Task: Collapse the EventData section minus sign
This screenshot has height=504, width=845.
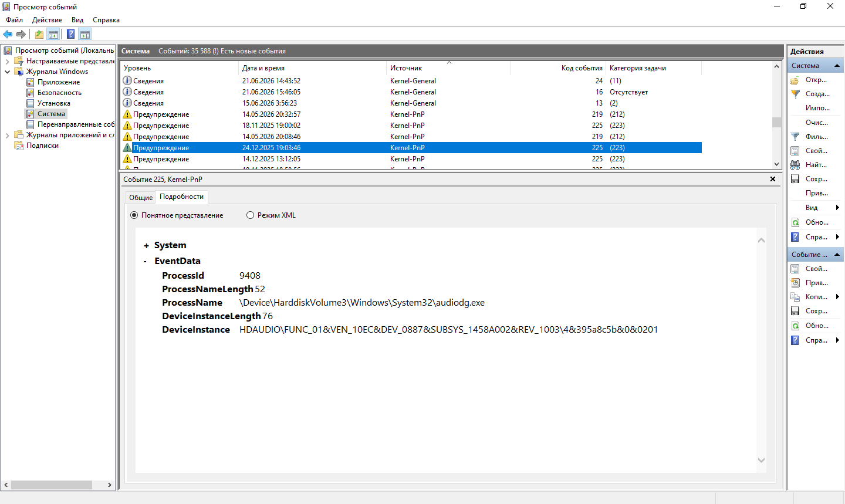Action: 146,261
